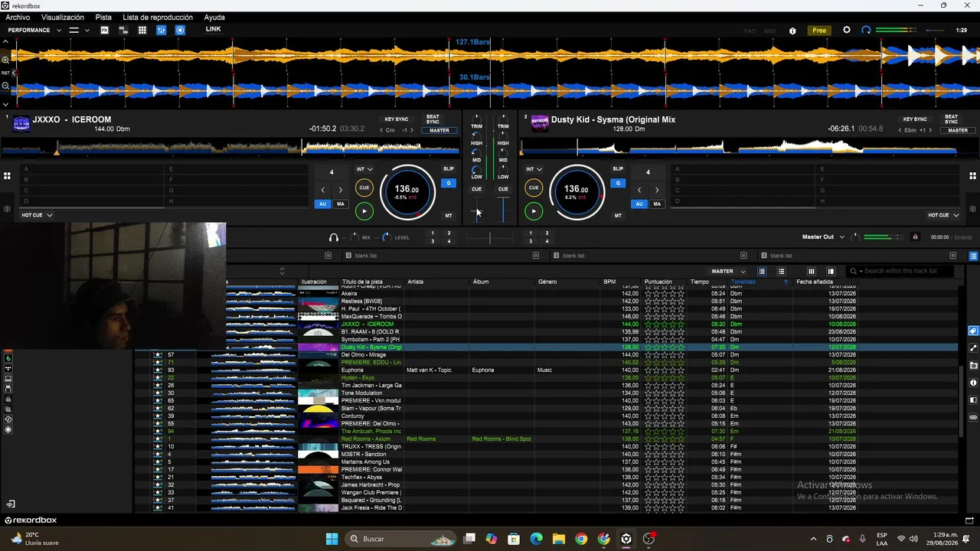The width and height of the screenshot is (980, 551).
Task: Open Microsoft Edge from taskbar
Action: [536, 539]
